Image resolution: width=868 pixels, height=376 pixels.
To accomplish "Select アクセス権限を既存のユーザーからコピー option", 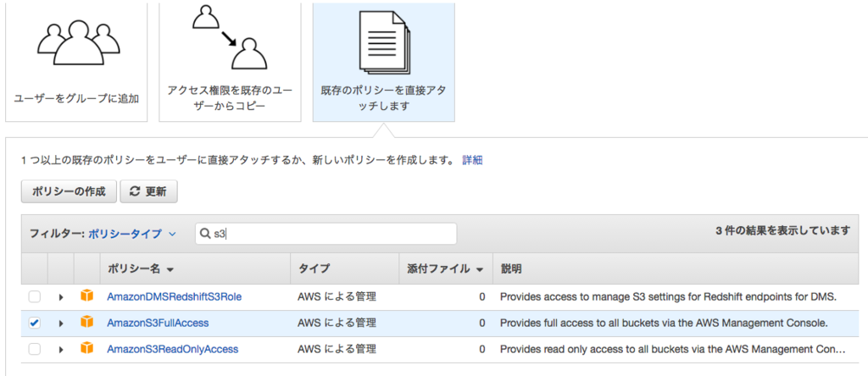I will click(230, 61).
